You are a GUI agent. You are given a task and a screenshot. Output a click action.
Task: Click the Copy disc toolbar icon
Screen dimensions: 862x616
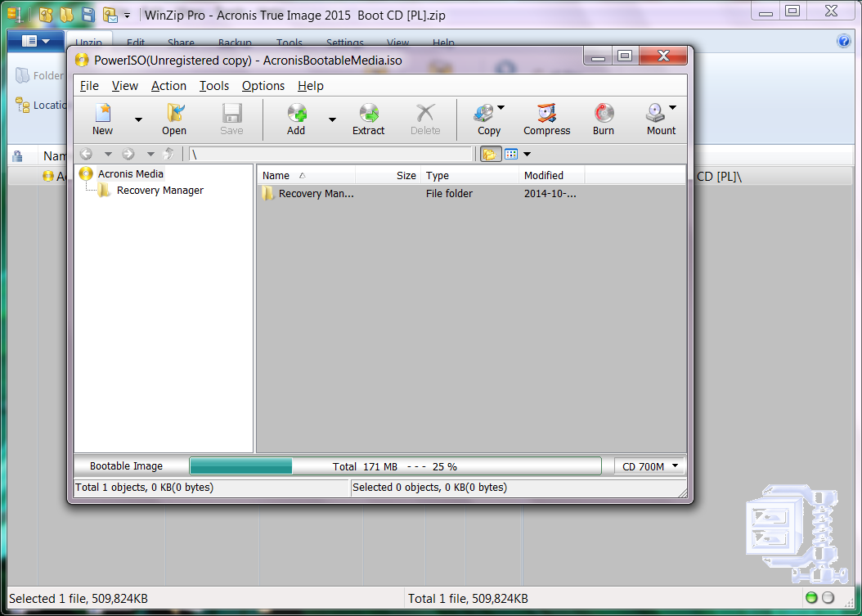click(484, 113)
